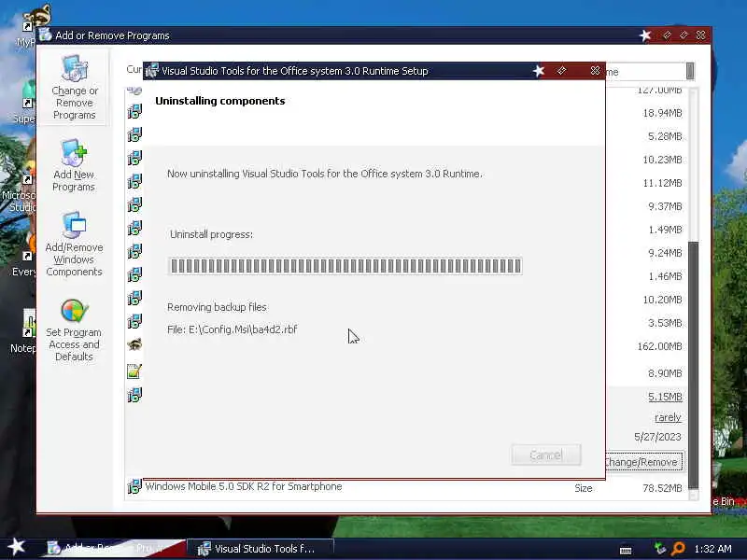Click the installer icon beside the 5.28MB row
Screen dimensions: 747x560
pyautogui.click(x=134, y=134)
